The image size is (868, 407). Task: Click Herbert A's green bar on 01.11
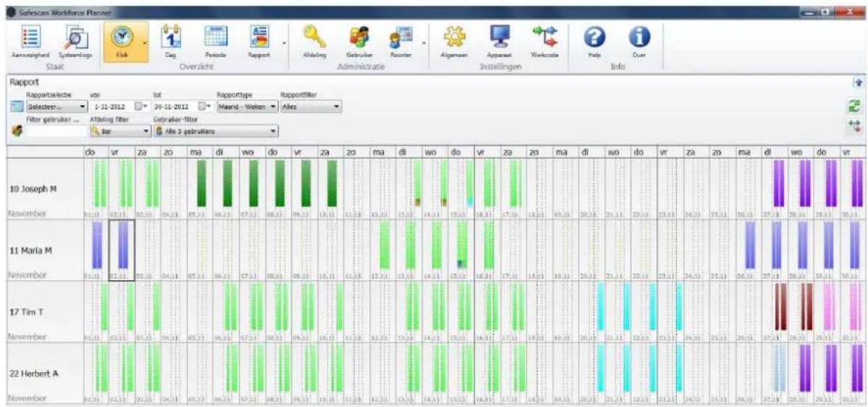(x=101, y=369)
